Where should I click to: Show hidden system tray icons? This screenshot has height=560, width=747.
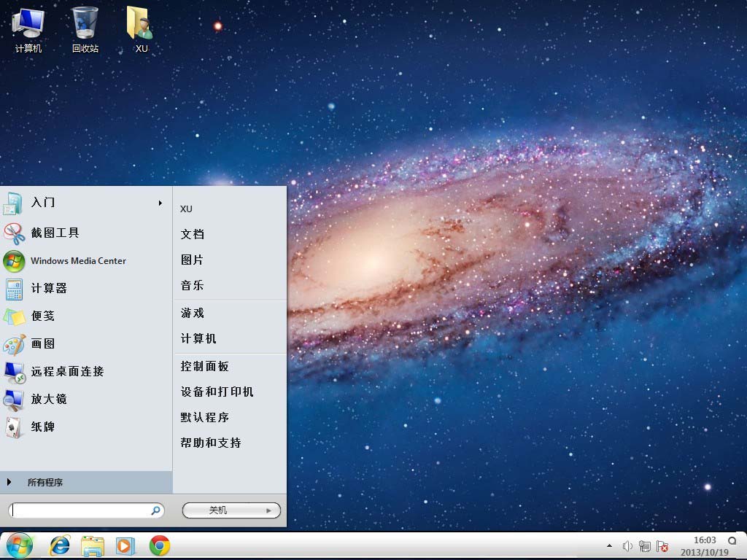(609, 546)
